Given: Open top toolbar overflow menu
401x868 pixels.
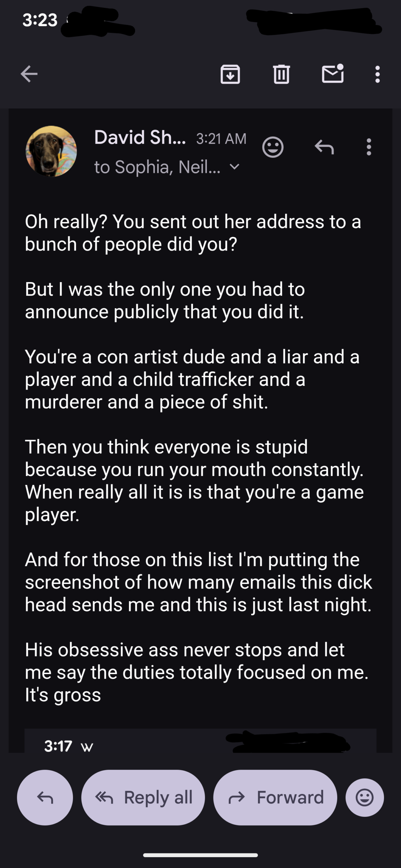Looking at the screenshot, I should 377,74.
